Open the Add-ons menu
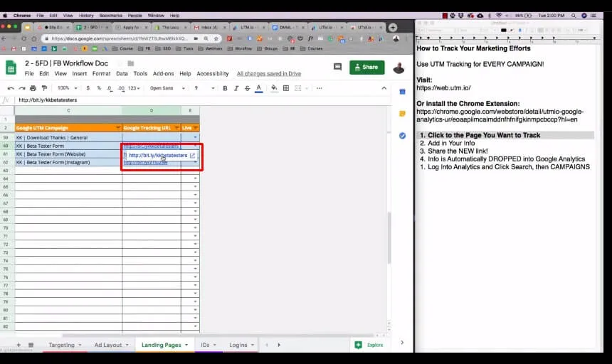 coord(163,74)
